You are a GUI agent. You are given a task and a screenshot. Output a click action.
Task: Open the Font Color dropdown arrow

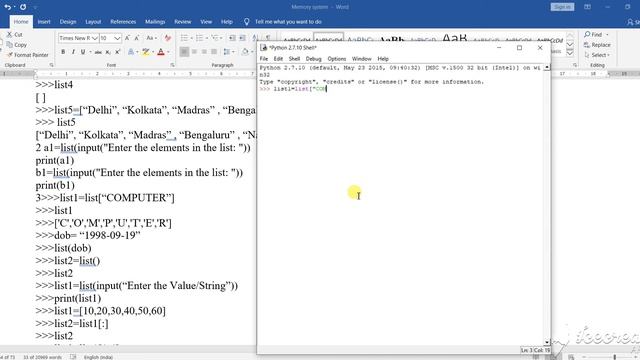(168, 52)
